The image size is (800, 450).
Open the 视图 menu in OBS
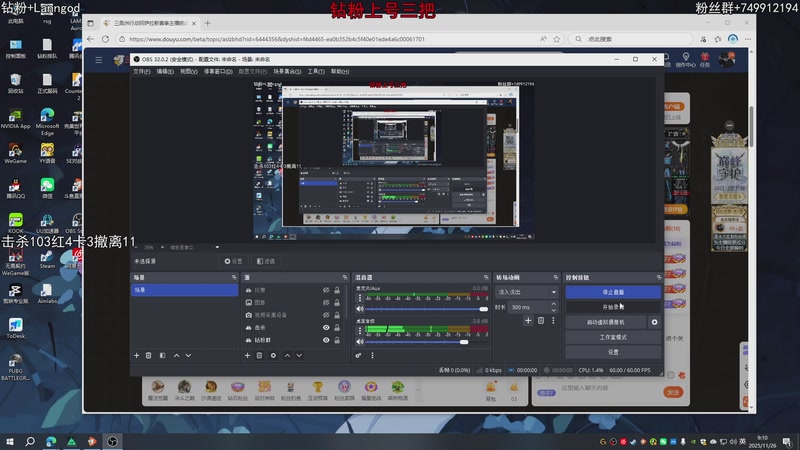(x=188, y=71)
